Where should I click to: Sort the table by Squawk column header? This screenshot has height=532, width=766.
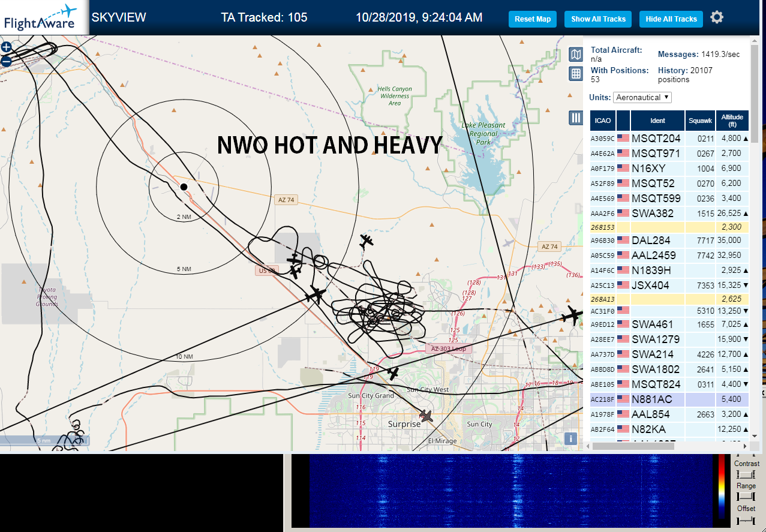(700, 121)
